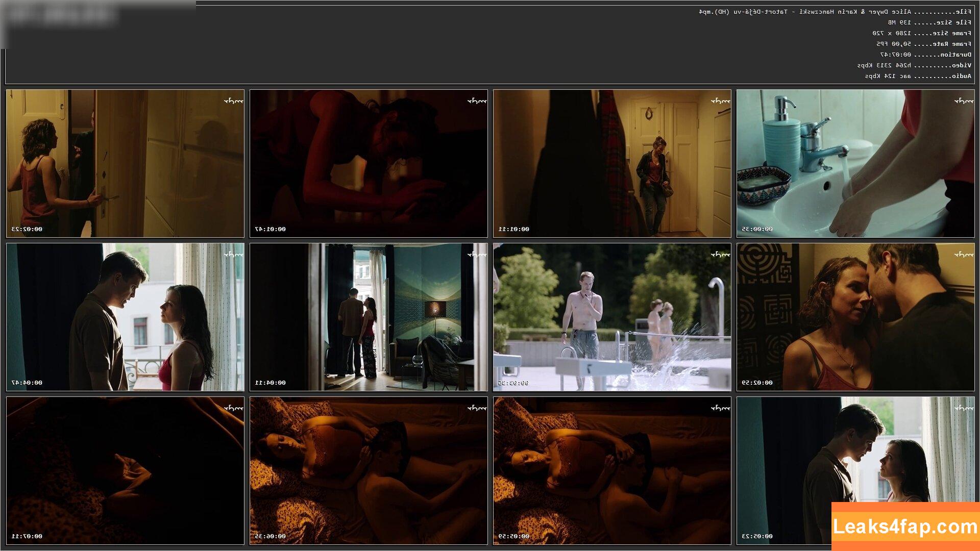980x551 pixels.
Task: Open the thumbnail stamped 00:02:23 with woman at door
Action: point(125,163)
